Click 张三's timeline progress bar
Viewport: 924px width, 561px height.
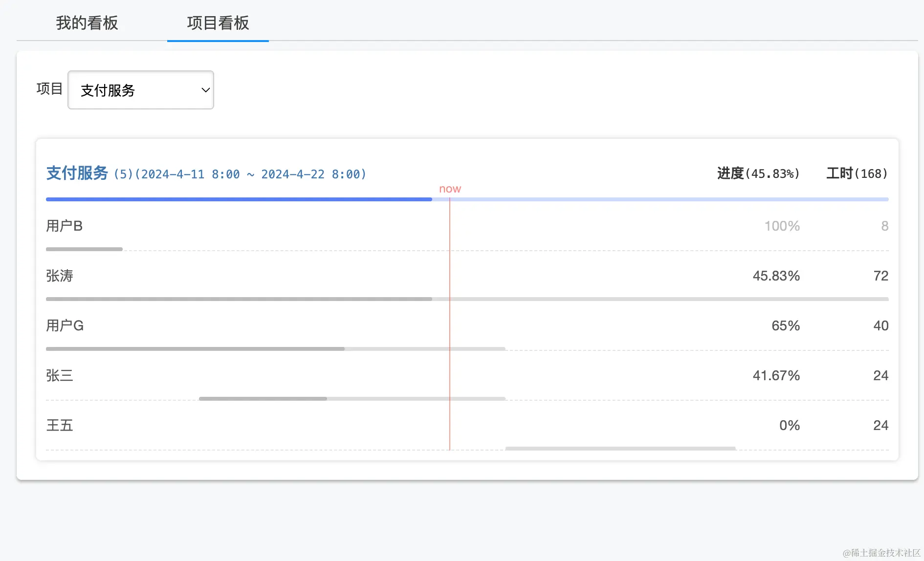click(x=352, y=399)
